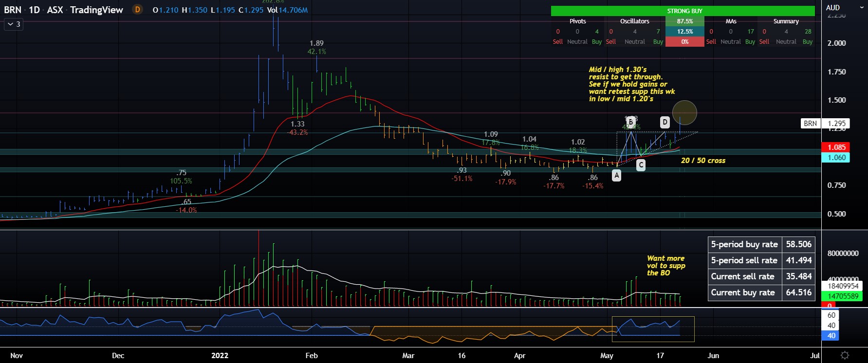Click the cyan 1.060 moving average label
This screenshot has height=363, width=868.
coord(836,158)
